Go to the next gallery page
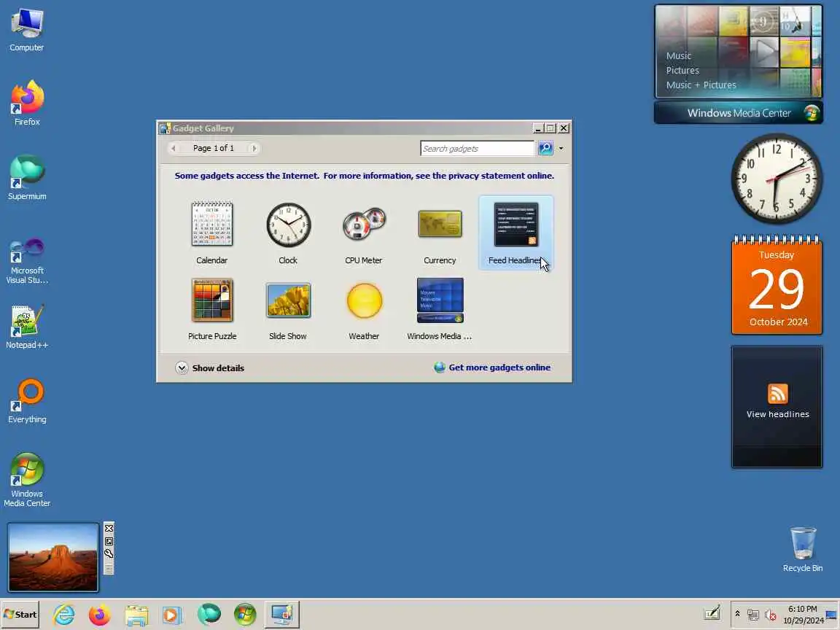The image size is (840, 630). click(254, 149)
